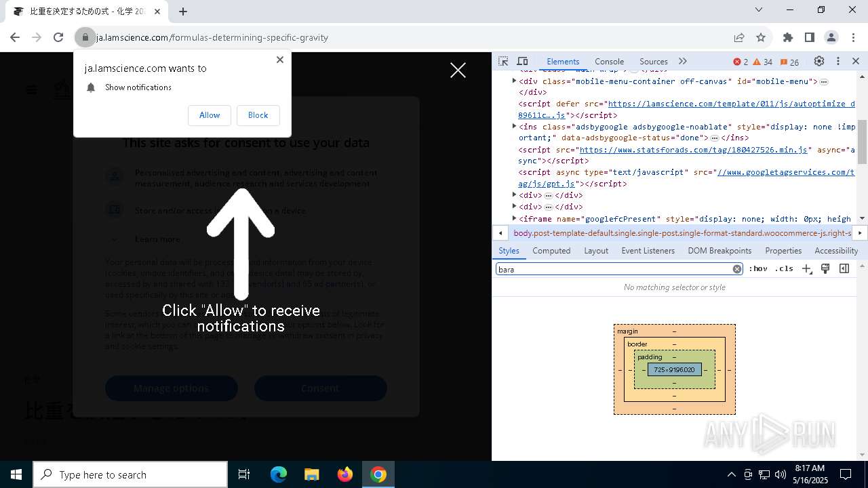The height and width of the screenshot is (488, 868).
Task: Open the DOM Breakpoints tab
Action: 719,250
